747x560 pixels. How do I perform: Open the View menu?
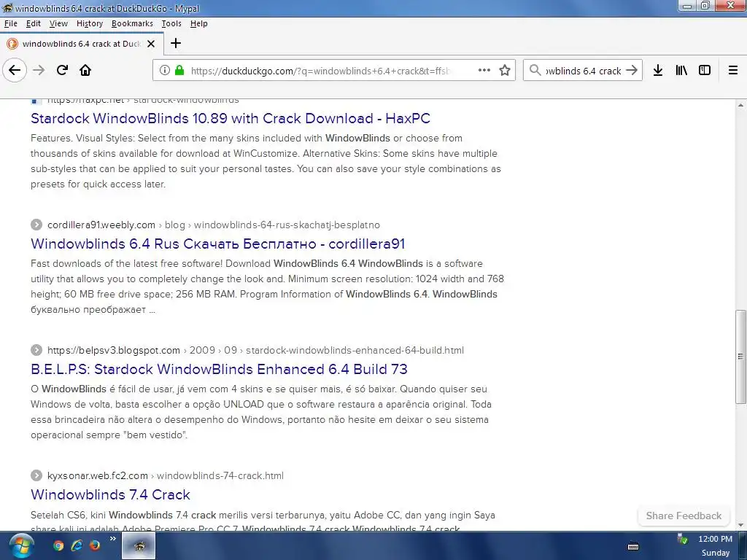[x=58, y=23]
